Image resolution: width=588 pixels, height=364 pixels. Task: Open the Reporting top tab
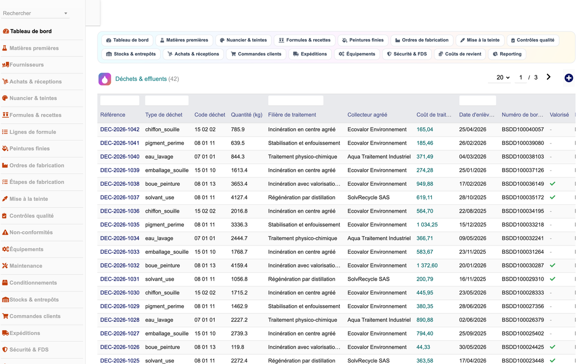(x=507, y=54)
